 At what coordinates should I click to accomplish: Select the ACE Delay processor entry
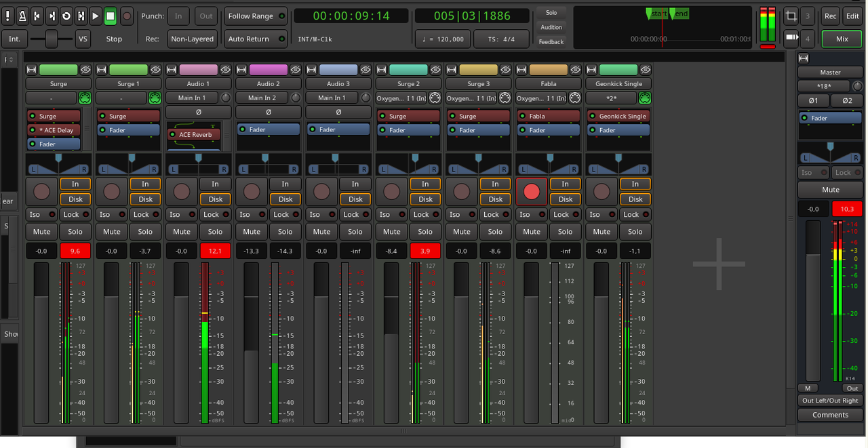point(54,130)
